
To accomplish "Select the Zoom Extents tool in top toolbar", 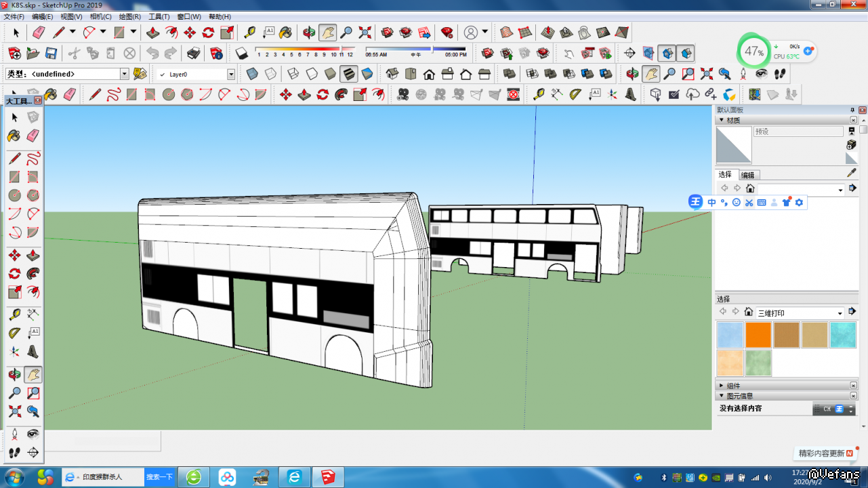I will (x=365, y=32).
